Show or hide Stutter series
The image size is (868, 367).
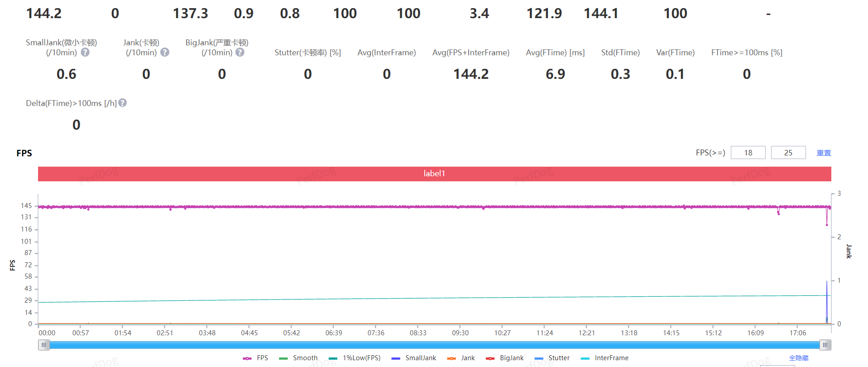coord(552,358)
